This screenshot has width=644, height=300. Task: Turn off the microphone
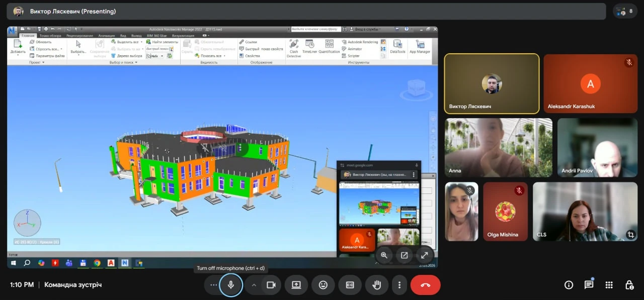point(231,285)
